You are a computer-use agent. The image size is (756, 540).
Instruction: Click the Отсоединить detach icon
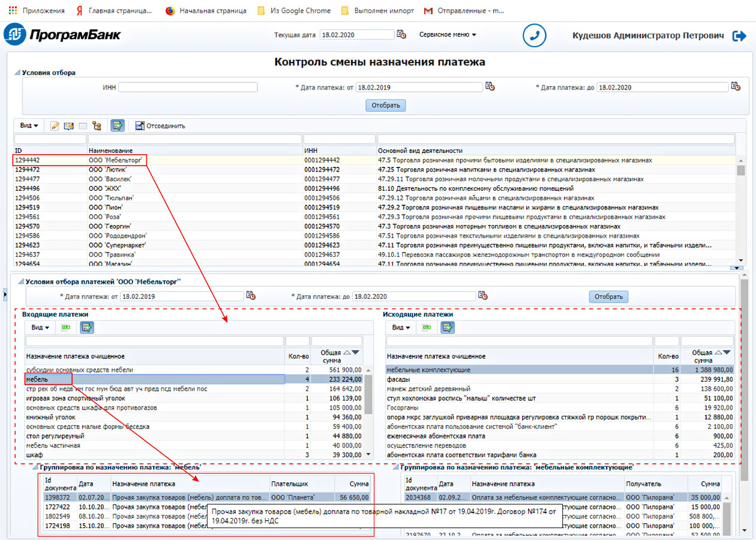pos(140,126)
